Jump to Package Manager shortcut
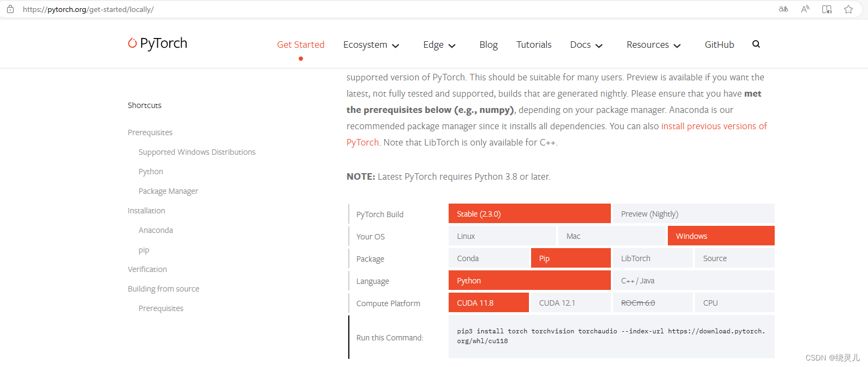Viewport: 868px width, 367px height. coord(168,191)
